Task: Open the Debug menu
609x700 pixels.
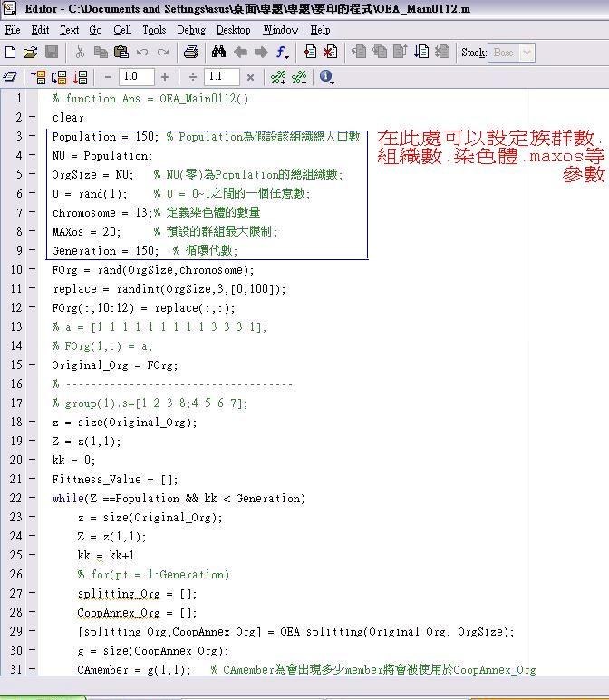Action: tap(191, 30)
